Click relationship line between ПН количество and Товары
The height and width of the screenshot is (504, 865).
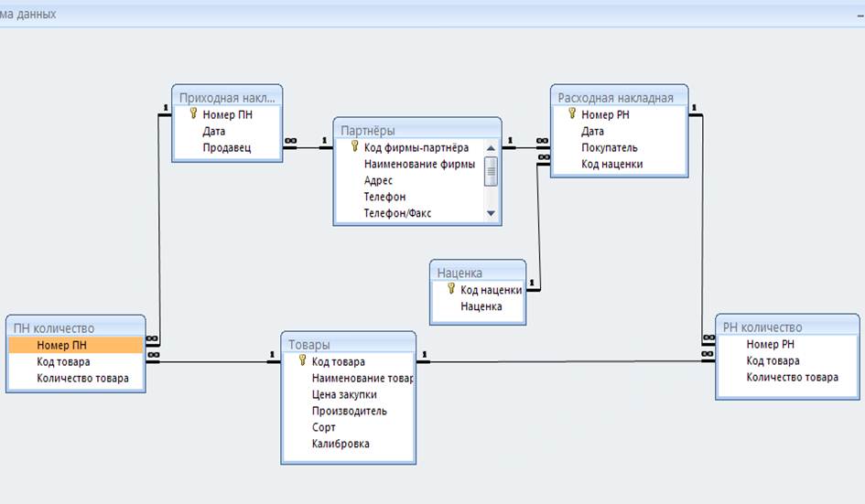click(x=214, y=361)
